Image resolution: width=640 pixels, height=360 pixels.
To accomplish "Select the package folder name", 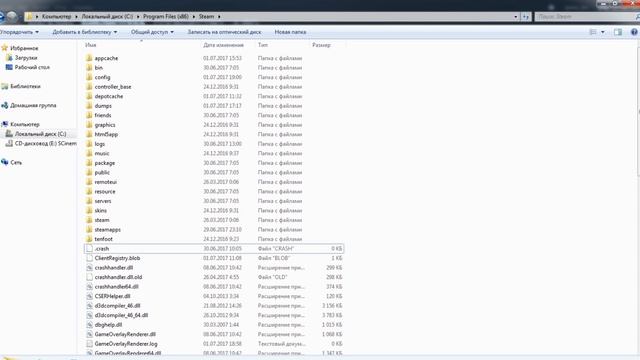I will click(x=104, y=163).
